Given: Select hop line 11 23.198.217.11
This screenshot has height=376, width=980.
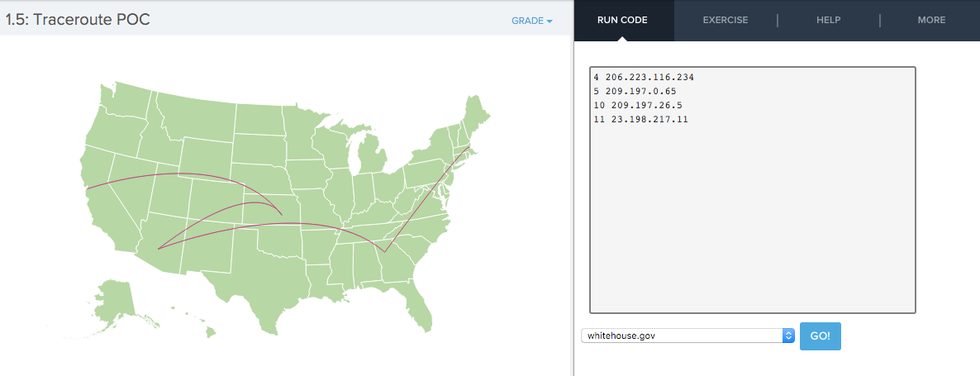Looking at the screenshot, I should pyautogui.click(x=640, y=119).
